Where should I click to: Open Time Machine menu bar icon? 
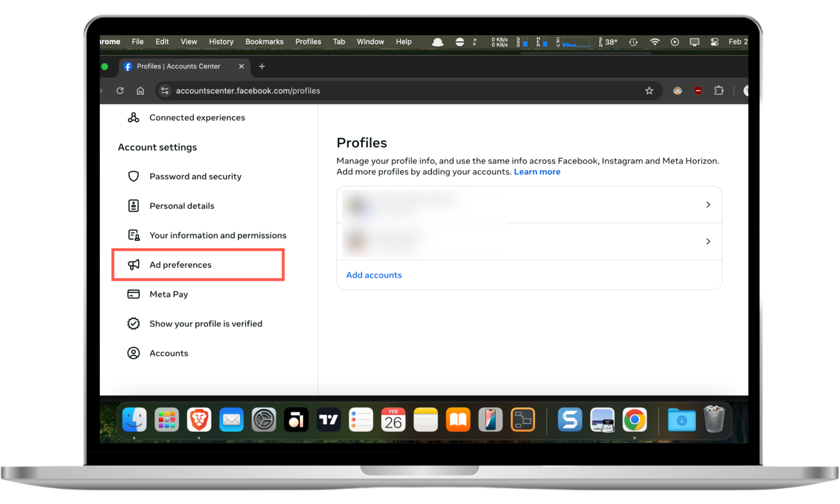633,42
